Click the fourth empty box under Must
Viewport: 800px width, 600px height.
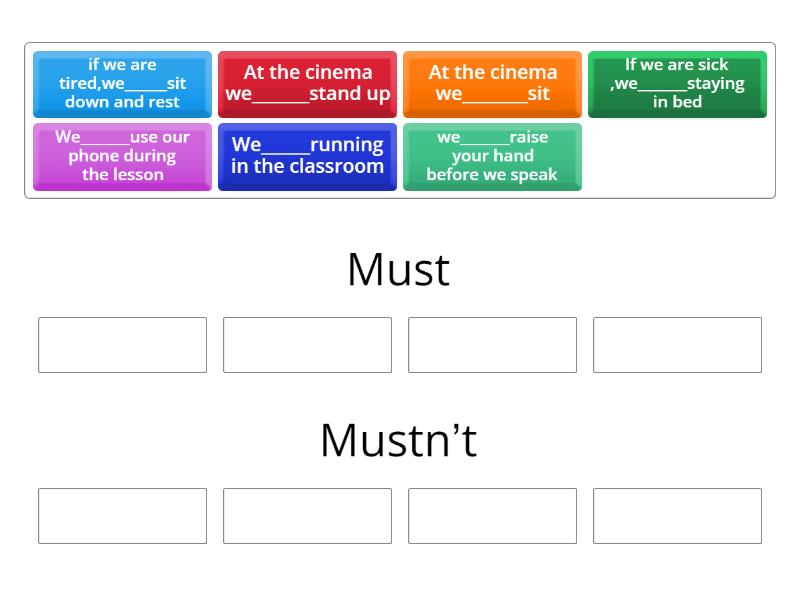[x=677, y=345]
